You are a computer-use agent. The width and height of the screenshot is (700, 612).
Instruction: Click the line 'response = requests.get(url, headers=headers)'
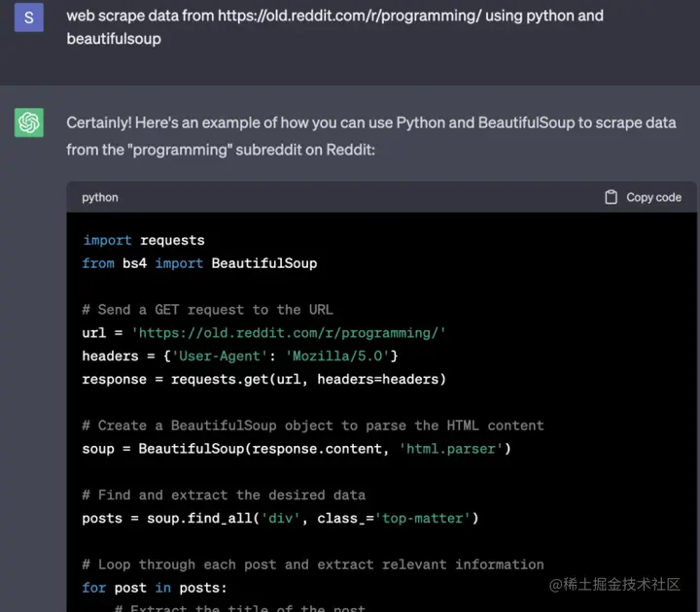[x=263, y=379]
